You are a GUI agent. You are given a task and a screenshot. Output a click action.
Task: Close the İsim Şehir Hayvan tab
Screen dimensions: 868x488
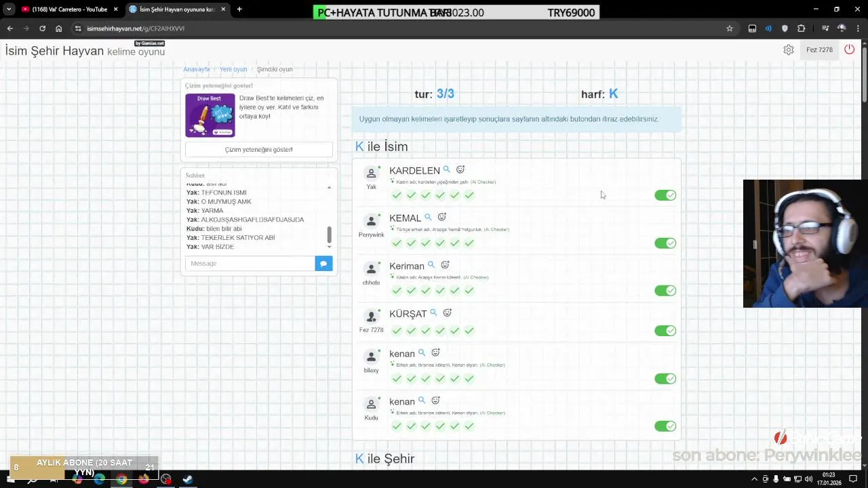[x=223, y=9]
